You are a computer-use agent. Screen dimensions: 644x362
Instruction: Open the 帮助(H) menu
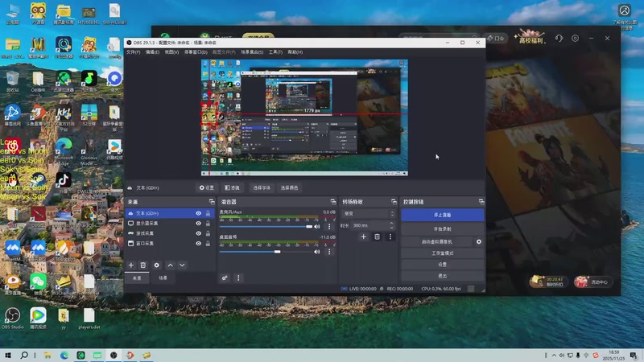pos(295,52)
